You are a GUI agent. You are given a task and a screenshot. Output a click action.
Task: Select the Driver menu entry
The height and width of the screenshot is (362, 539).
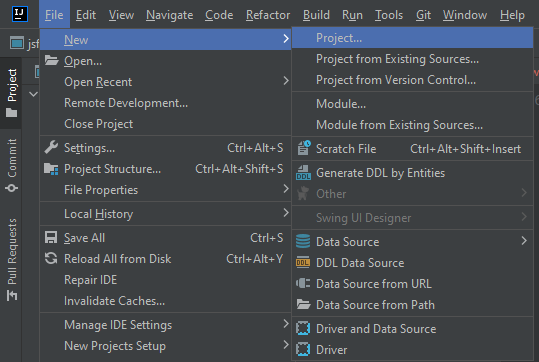tap(412, 350)
